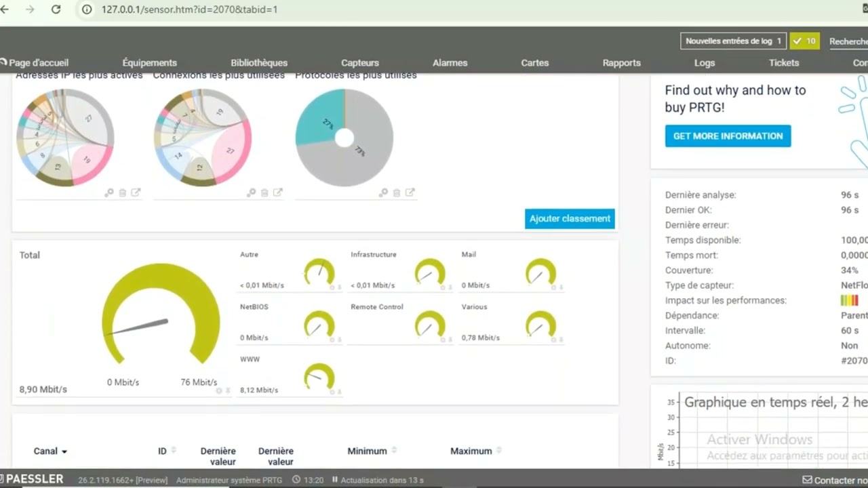868x488 pixels.
Task: Click the Ajouter classement button
Action: click(570, 218)
